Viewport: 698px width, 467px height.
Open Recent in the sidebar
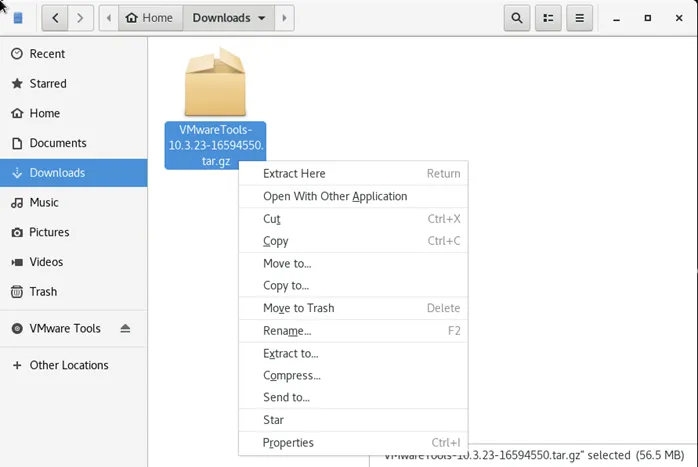[73, 54]
